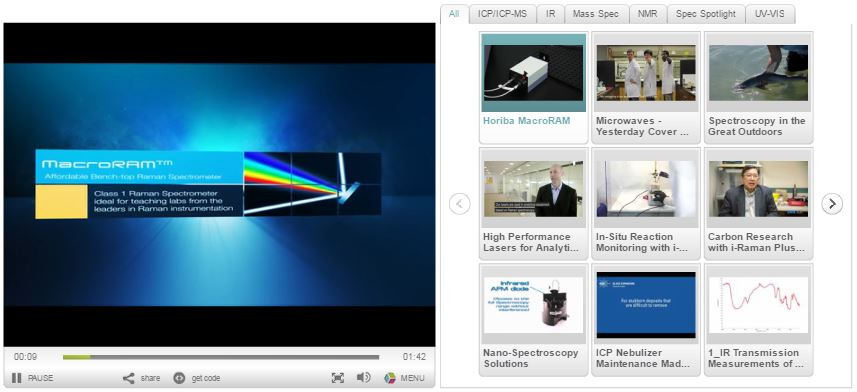Open the NMR tab
The image size is (857, 392).
(x=648, y=14)
